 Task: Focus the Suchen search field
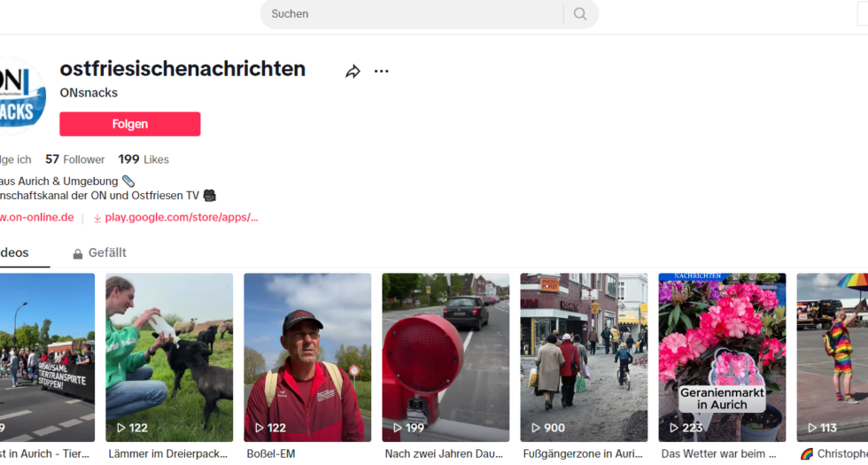click(412, 14)
